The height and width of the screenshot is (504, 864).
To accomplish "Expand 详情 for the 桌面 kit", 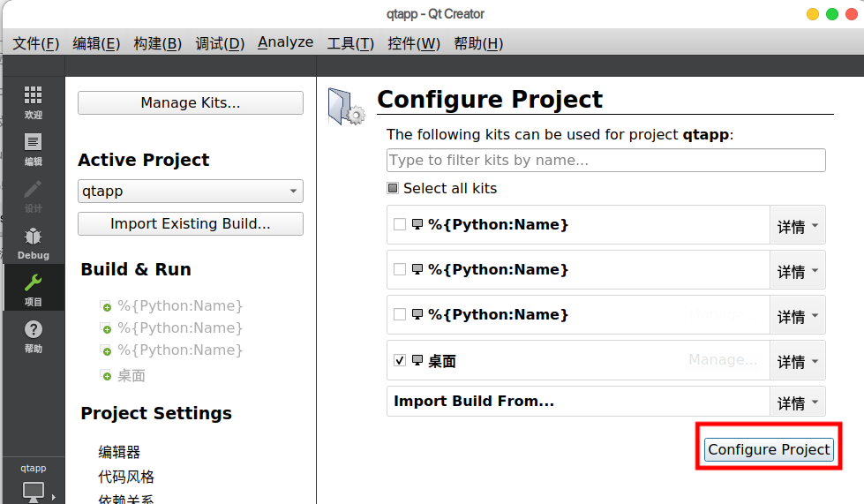I will pos(798,361).
